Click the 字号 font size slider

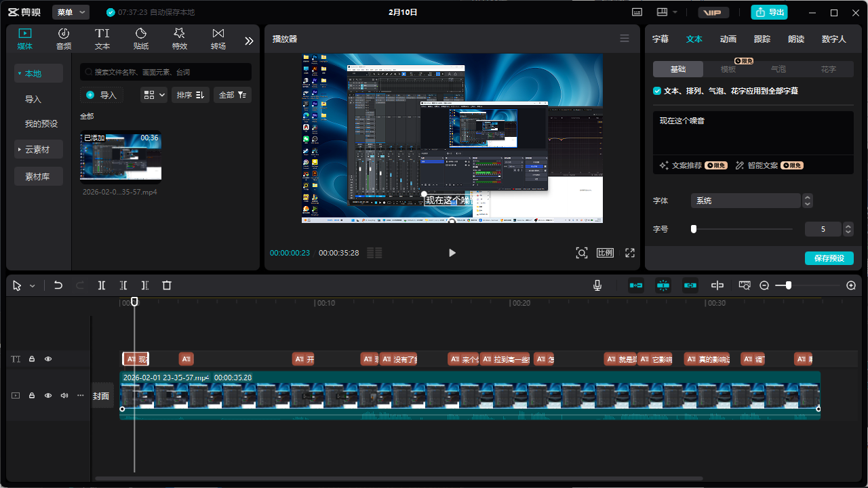click(742, 229)
